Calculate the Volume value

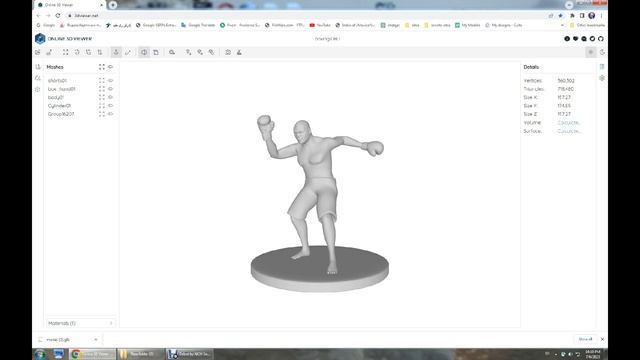(569, 122)
